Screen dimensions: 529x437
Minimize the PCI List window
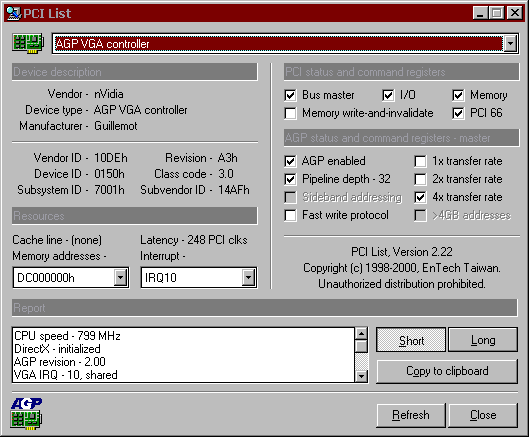tap(480, 13)
